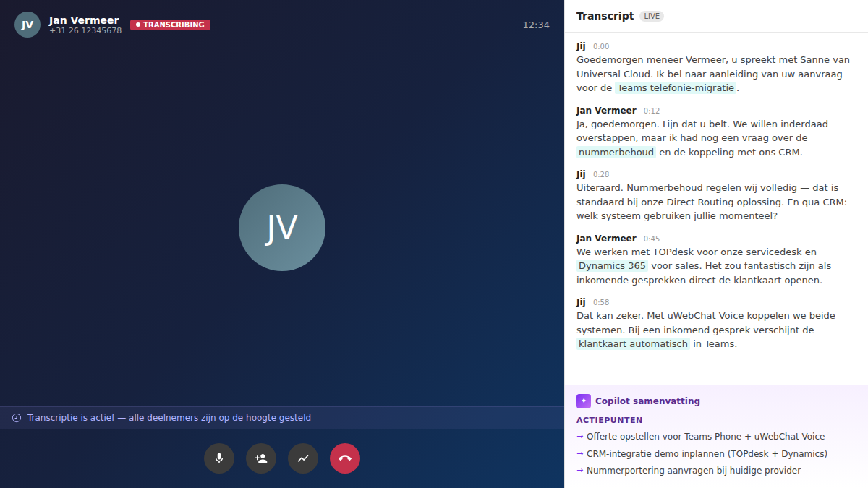
Task: Hang up using the red end-call icon
Action: click(x=345, y=458)
